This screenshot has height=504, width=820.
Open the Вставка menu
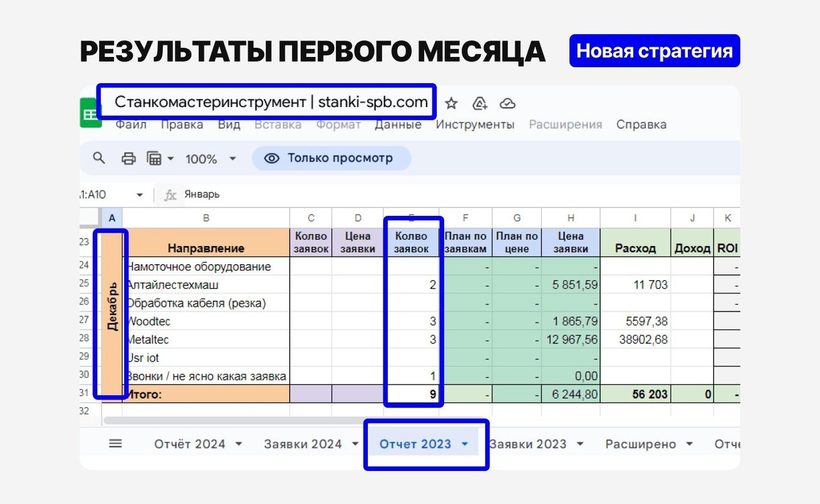coord(278,125)
